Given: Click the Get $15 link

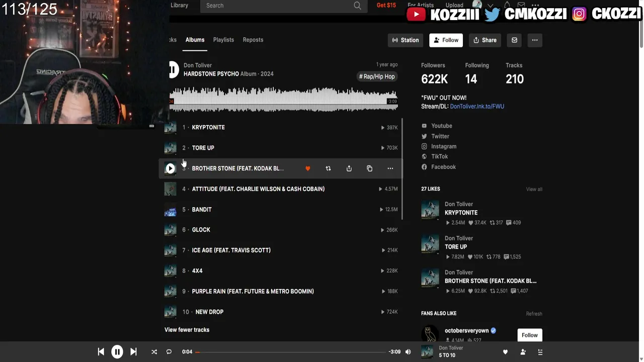Looking at the screenshot, I should tap(386, 5).
